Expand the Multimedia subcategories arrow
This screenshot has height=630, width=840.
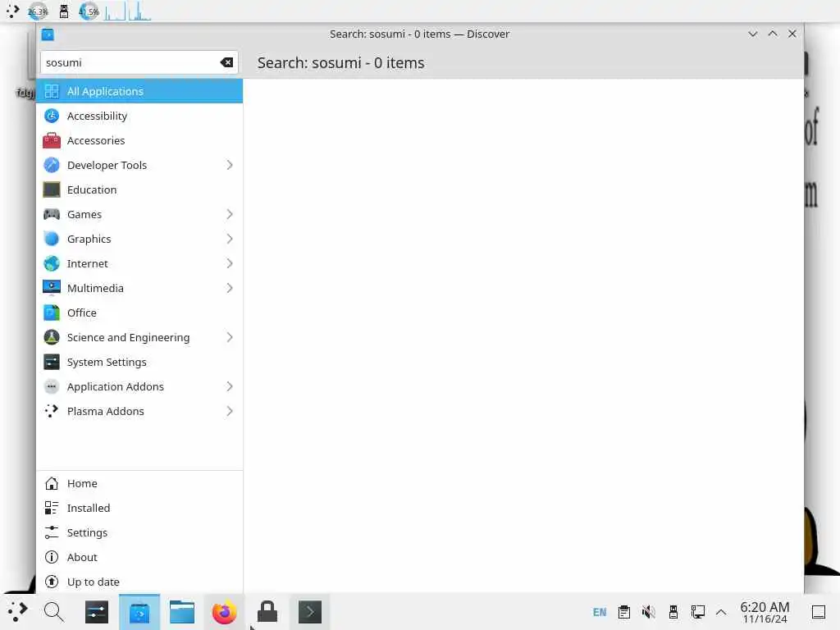click(x=230, y=288)
